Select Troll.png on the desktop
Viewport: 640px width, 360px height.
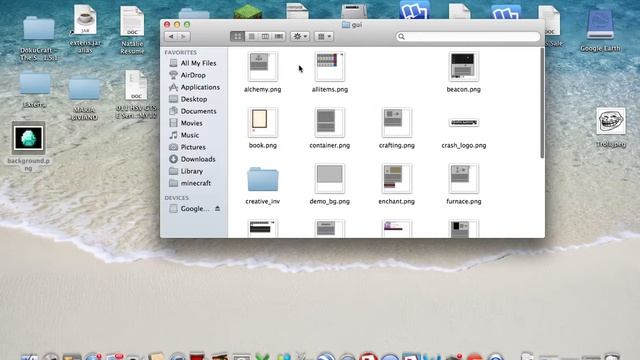[x=611, y=121]
